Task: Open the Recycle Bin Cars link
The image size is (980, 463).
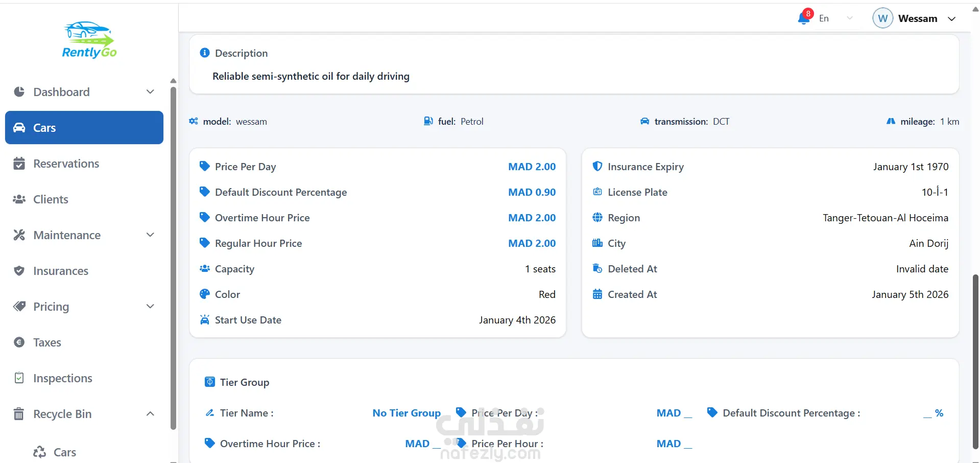Action: tap(64, 452)
